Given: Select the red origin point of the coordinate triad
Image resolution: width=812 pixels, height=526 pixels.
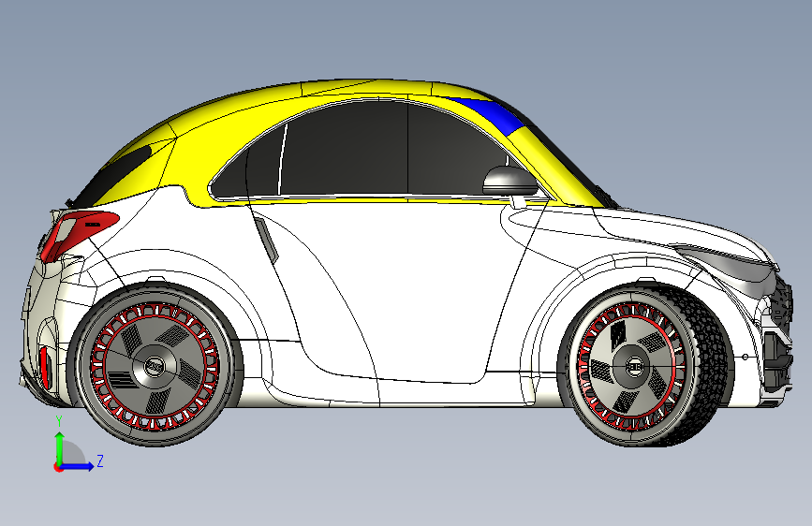Looking at the screenshot, I should pos(58,467).
